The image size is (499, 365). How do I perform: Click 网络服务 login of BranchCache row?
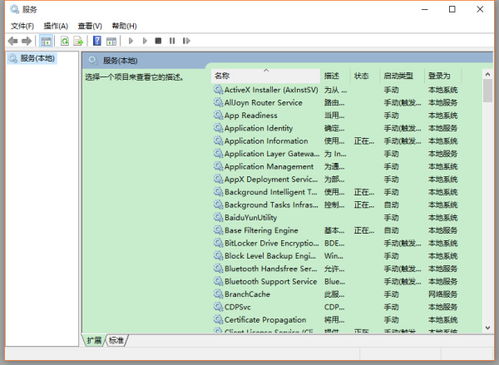pos(443,294)
